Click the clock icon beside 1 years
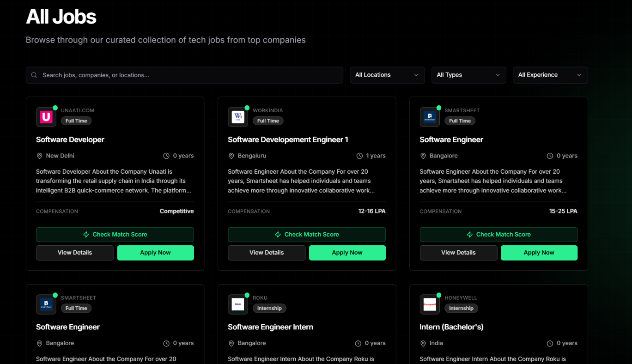Screen dimensions: 632x364 tap(359, 156)
